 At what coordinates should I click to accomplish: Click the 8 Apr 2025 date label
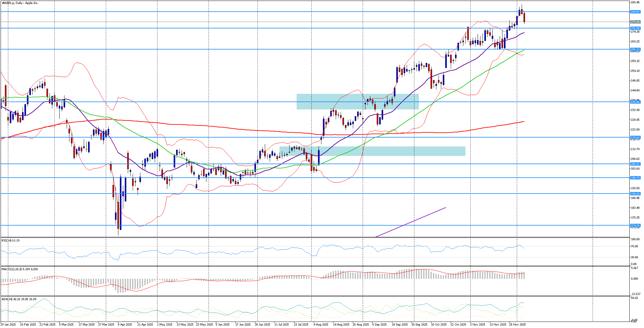point(124,325)
